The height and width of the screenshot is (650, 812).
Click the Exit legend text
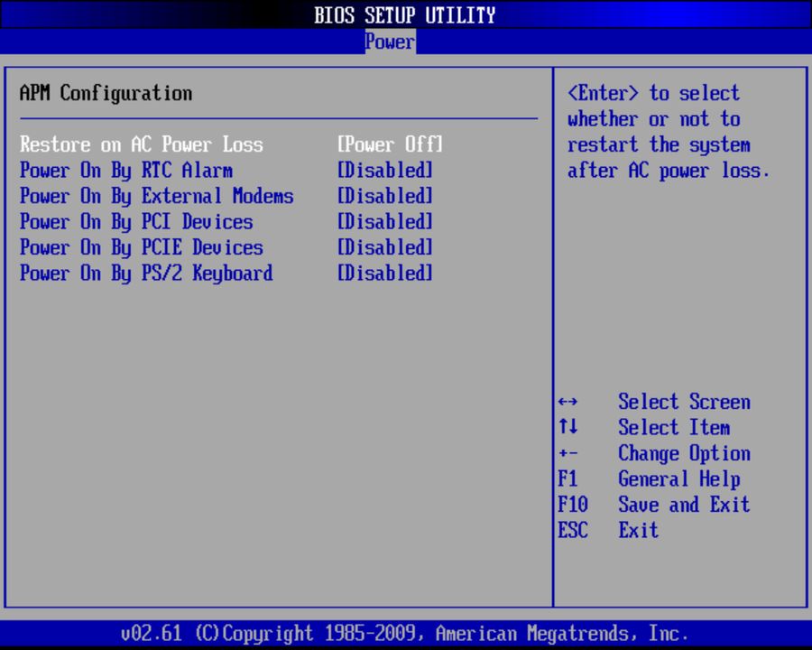[x=639, y=530]
